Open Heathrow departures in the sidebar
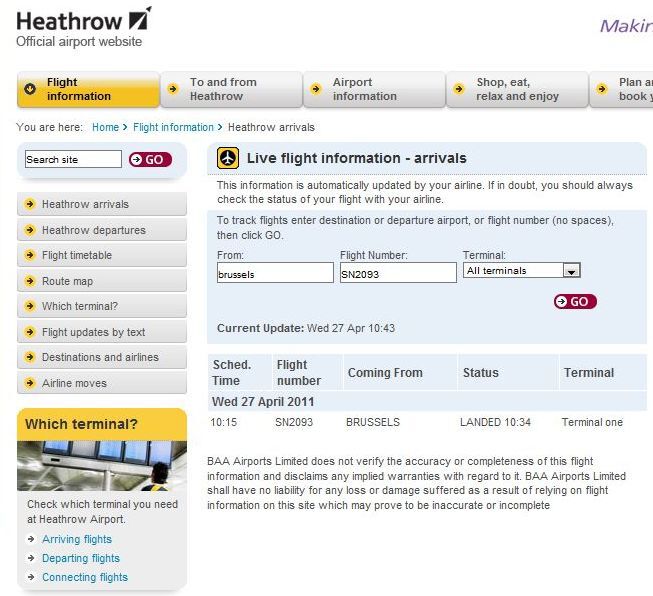Viewport: 653px width, 596px height. point(93,230)
